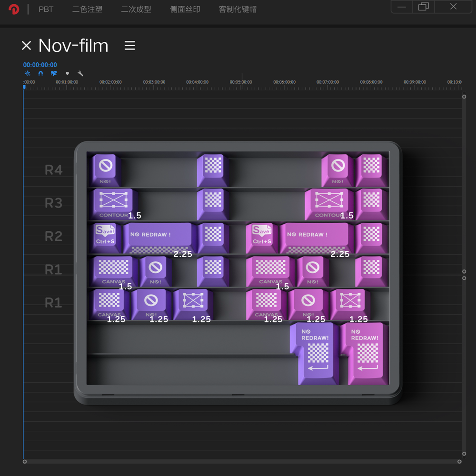The width and height of the screenshot is (476, 476).
Task: Jump to 00:08:00:00 on time ruler
Action: 371,82
